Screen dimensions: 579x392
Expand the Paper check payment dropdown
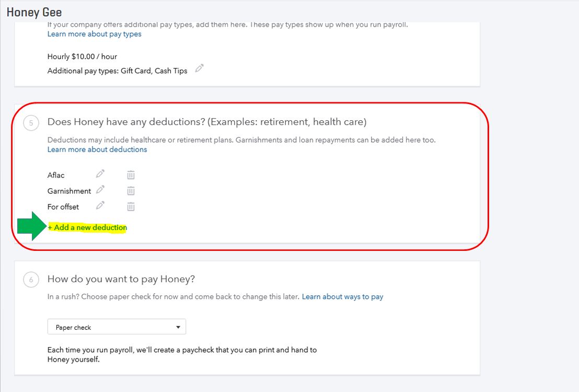click(117, 327)
